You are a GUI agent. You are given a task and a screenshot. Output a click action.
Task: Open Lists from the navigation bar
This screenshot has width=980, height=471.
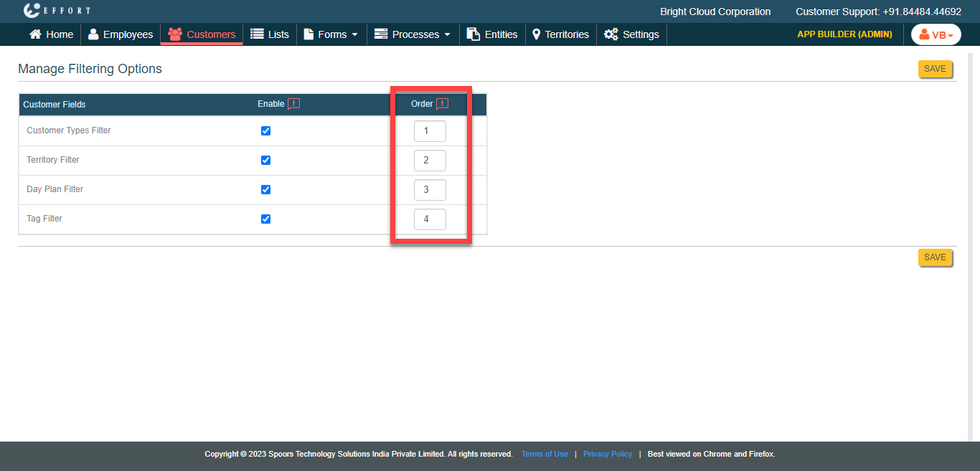tap(270, 34)
